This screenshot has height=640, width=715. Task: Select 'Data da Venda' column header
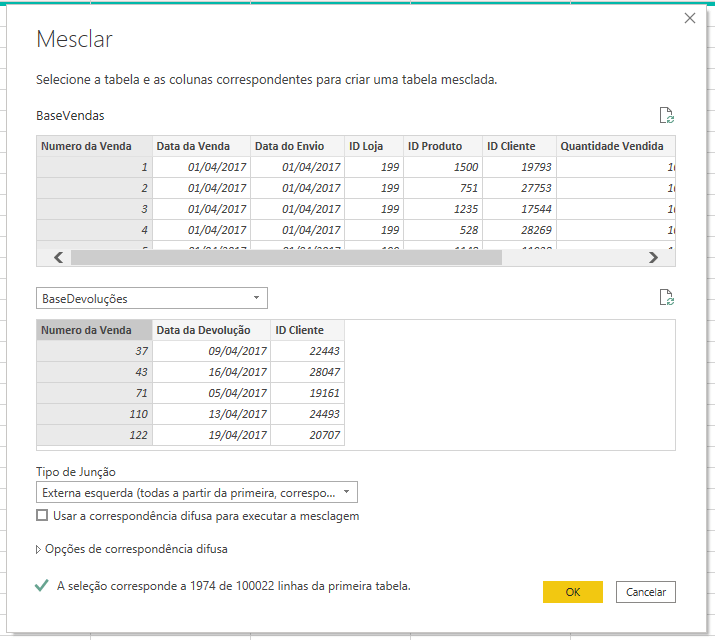tap(202, 146)
